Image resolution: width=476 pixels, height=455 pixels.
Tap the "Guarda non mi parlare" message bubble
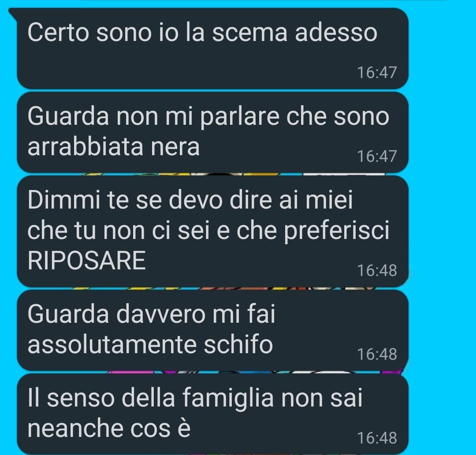[212, 132]
